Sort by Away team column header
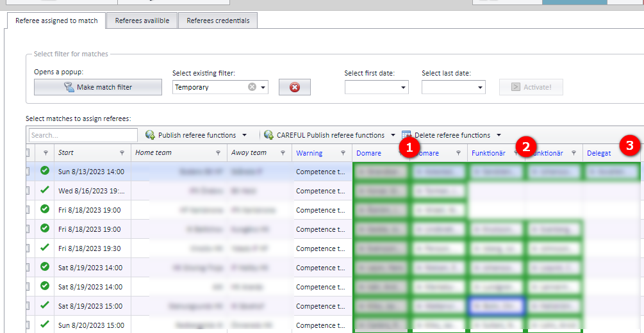This screenshot has width=644, height=333. [x=249, y=153]
